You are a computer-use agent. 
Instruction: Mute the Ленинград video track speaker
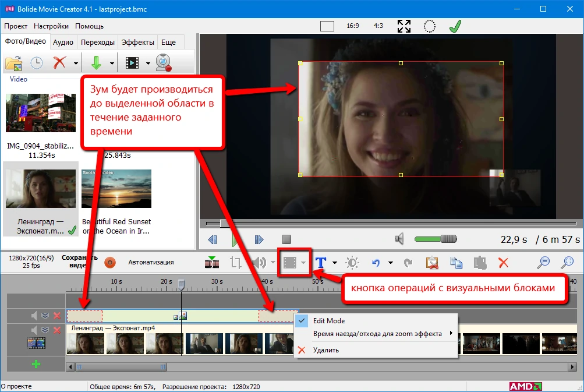coord(34,330)
